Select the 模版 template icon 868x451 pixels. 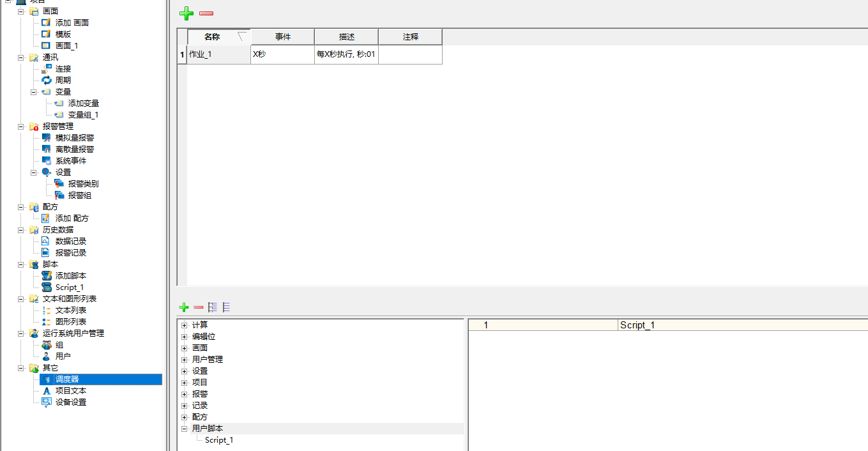[46, 34]
